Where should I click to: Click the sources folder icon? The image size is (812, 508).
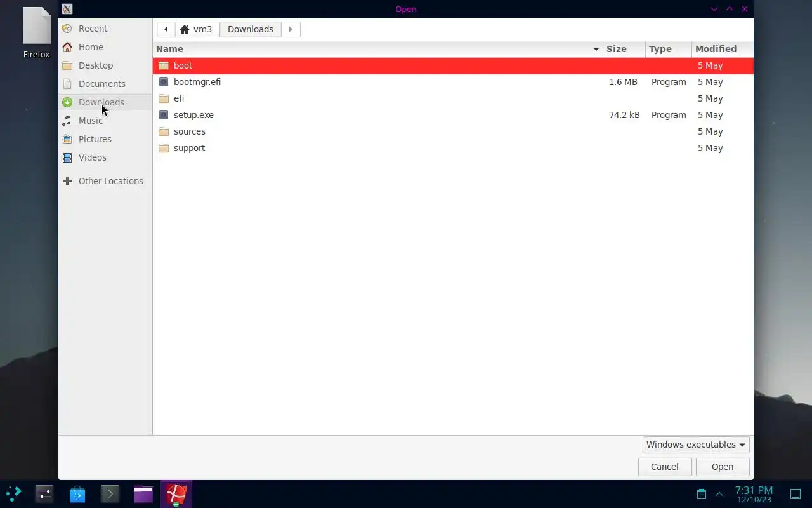tap(164, 131)
